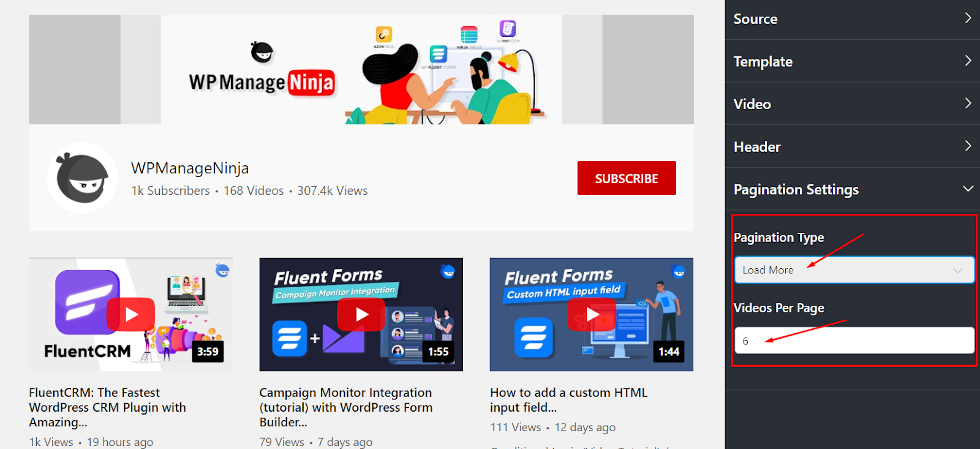The width and height of the screenshot is (980, 449).
Task: Play the Custom HTML input field video
Action: tap(592, 314)
